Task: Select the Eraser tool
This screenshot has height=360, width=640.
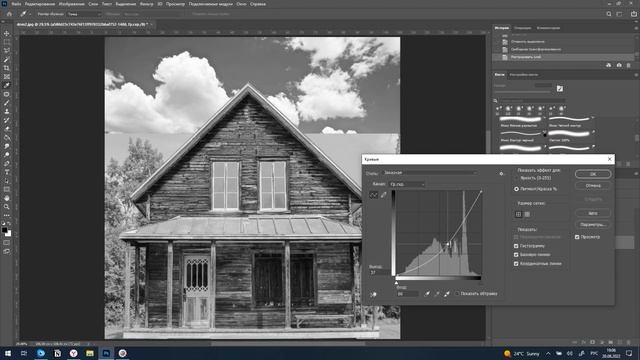Action: point(7,129)
